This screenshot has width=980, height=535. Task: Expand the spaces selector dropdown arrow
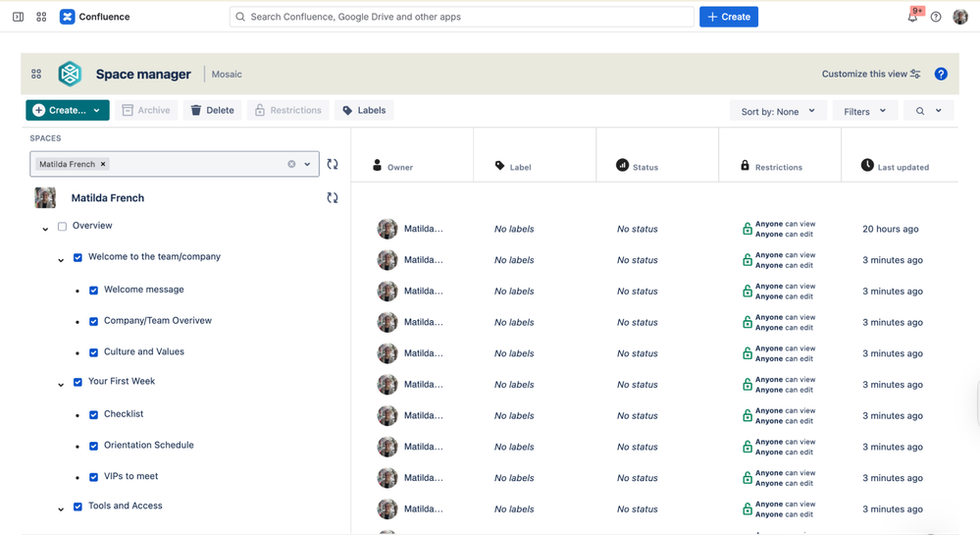point(307,164)
